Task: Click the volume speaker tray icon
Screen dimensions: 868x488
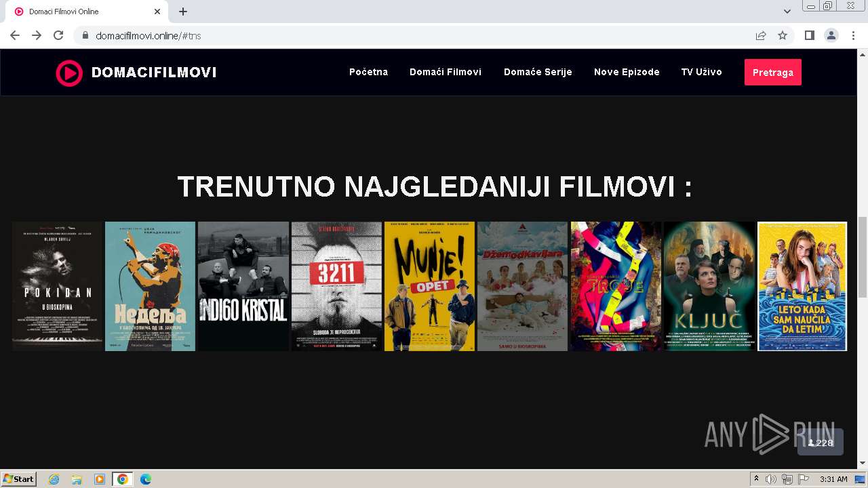Action: (x=771, y=479)
